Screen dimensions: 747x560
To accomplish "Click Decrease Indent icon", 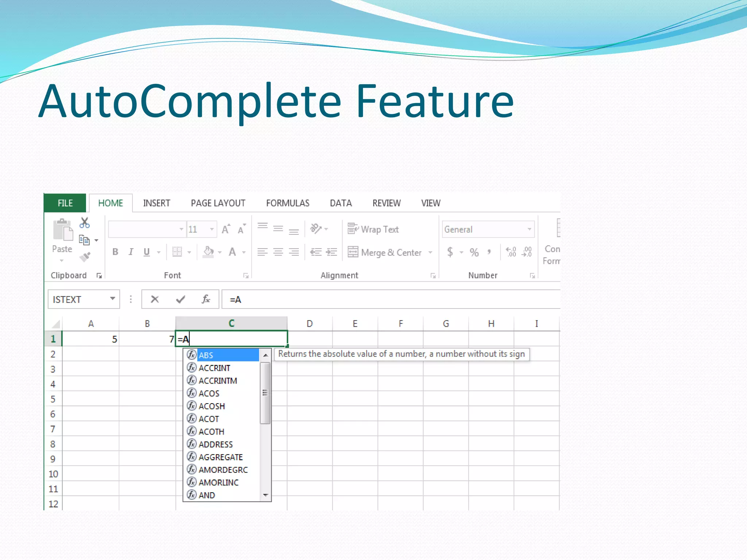I will point(316,252).
